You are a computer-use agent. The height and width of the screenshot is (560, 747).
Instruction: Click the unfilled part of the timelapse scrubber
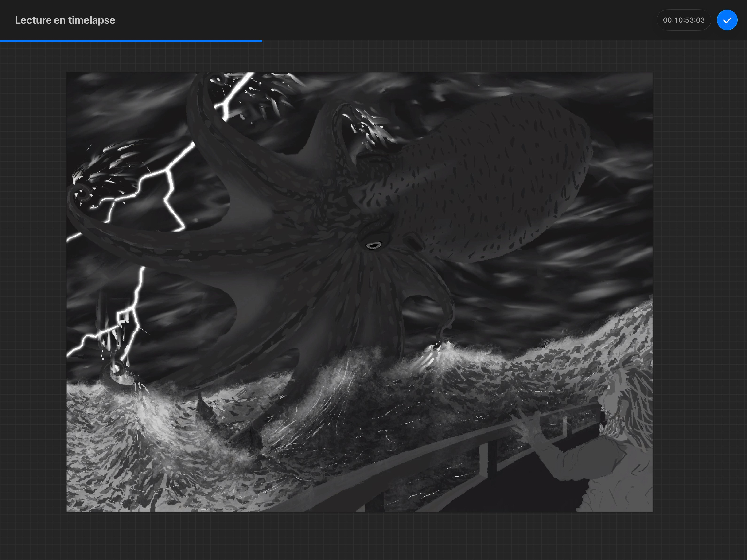[x=503, y=41]
